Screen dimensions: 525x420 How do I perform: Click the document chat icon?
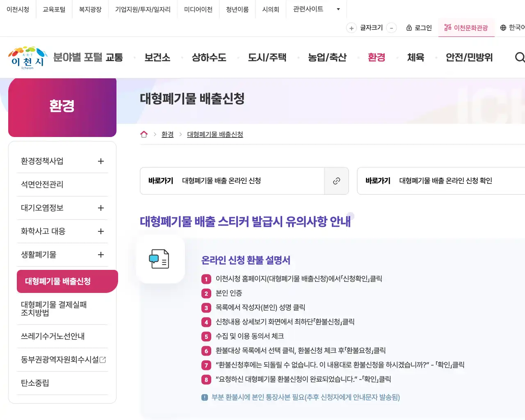click(x=159, y=259)
